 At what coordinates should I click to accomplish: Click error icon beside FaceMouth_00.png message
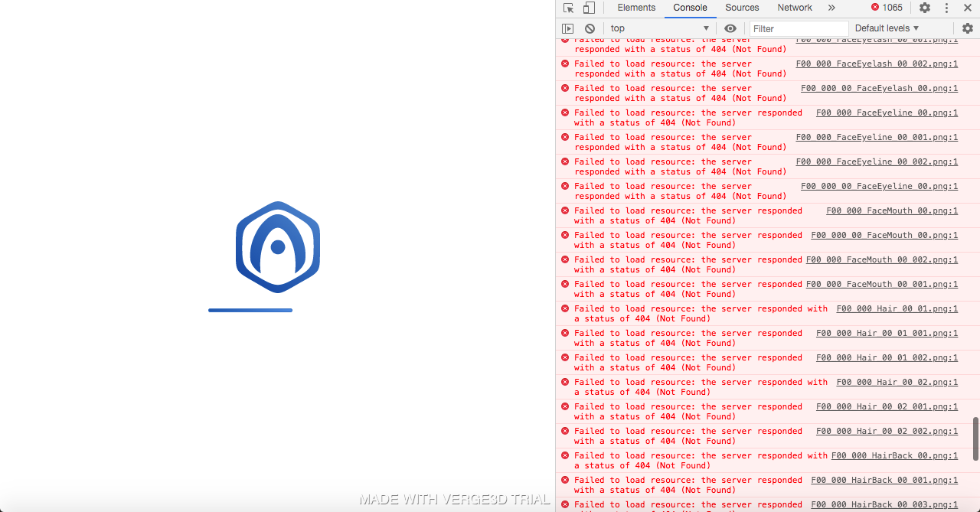click(565, 210)
